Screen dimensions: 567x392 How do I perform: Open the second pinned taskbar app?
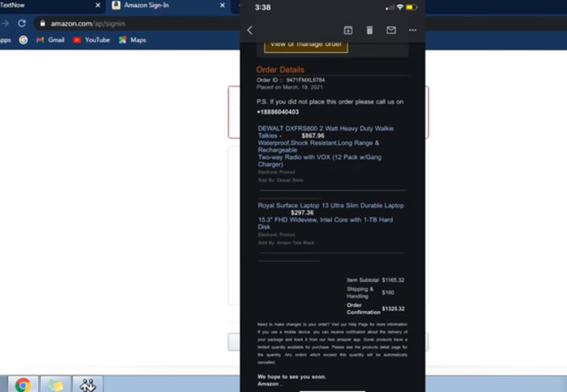point(54,385)
